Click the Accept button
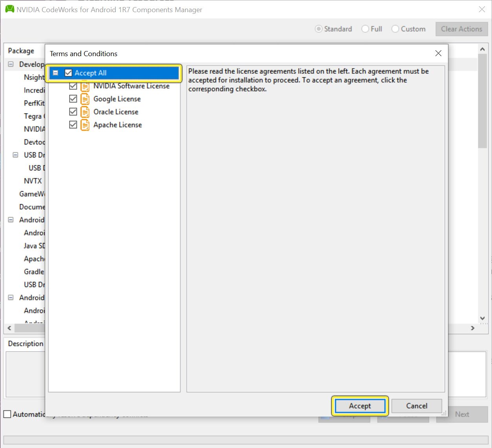 click(x=359, y=406)
